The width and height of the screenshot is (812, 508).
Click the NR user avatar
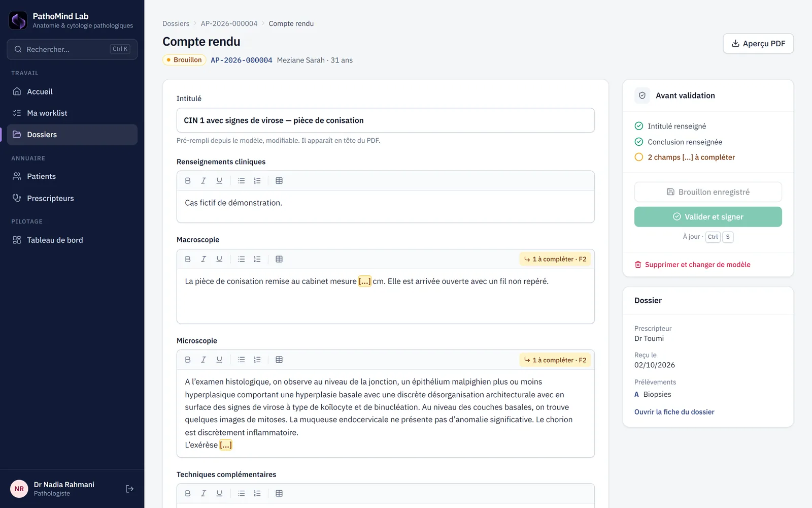tap(19, 489)
